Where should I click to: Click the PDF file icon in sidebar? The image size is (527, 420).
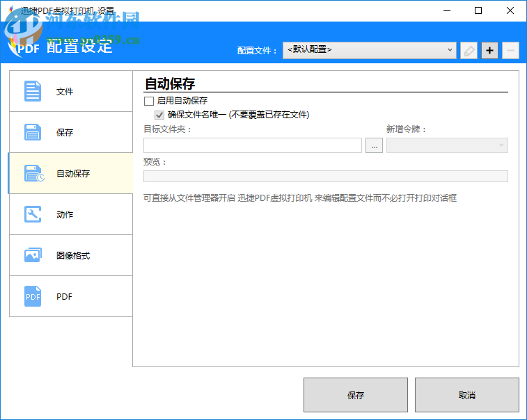click(x=33, y=296)
